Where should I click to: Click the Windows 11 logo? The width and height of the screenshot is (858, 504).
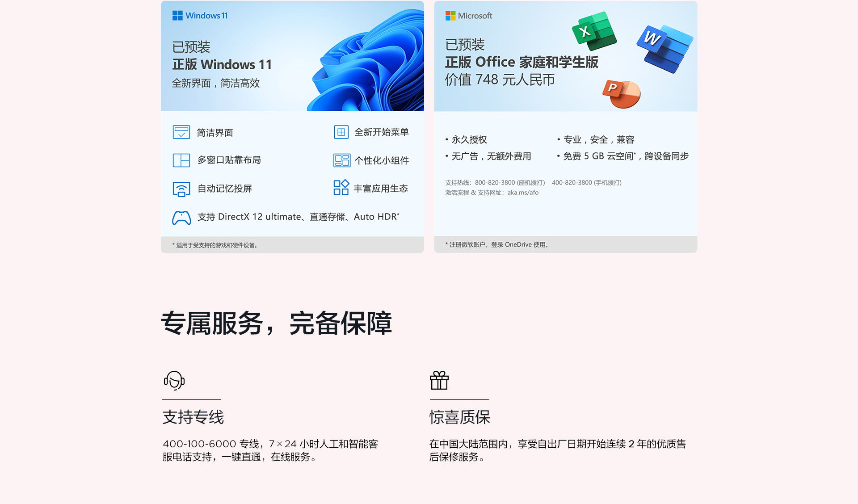click(x=200, y=16)
